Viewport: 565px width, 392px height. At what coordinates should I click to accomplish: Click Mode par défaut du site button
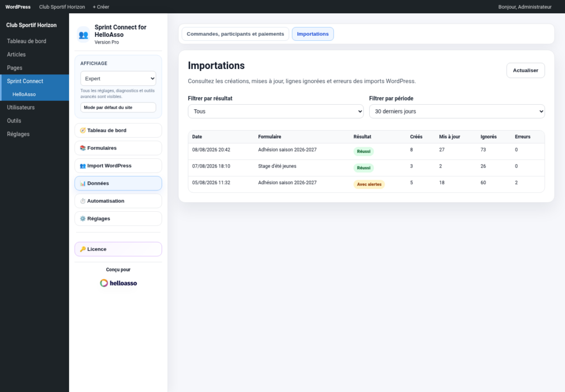coord(118,108)
